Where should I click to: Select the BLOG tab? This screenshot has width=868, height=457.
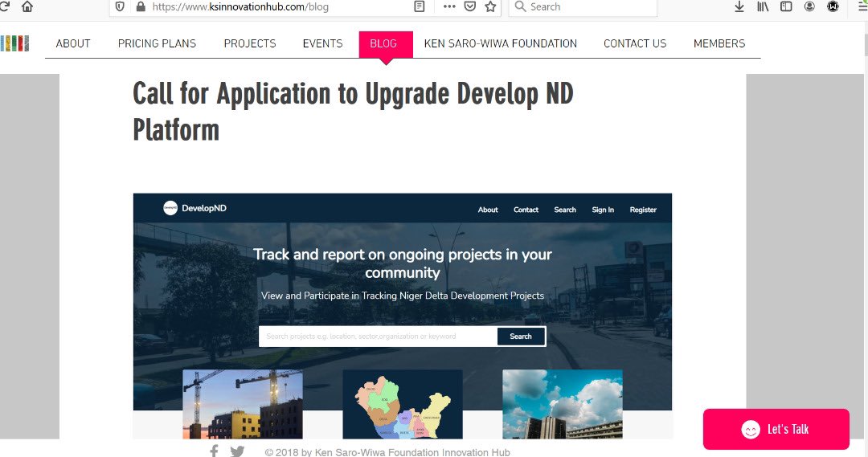[386, 44]
